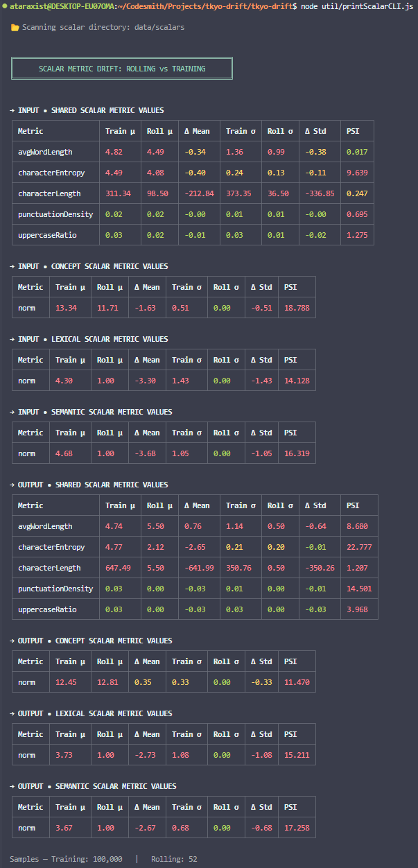418x868 pixels.
Task: Select the characterEntropy PSI value 9.639
Action: coord(357,173)
